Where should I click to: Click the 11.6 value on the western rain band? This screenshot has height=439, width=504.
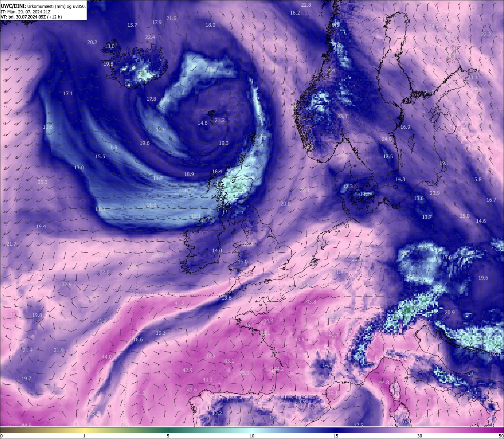(x=48, y=127)
